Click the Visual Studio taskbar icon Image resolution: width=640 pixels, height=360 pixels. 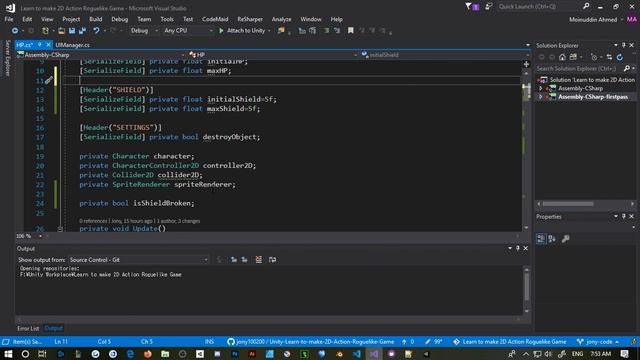(374, 354)
